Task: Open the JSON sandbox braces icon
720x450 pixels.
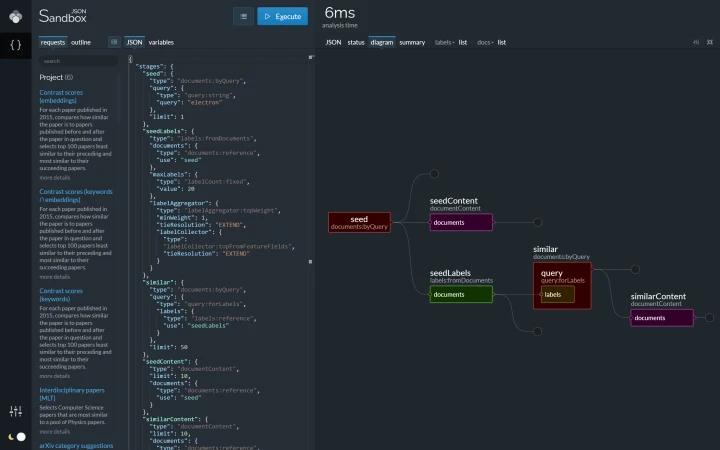Action: [16, 45]
